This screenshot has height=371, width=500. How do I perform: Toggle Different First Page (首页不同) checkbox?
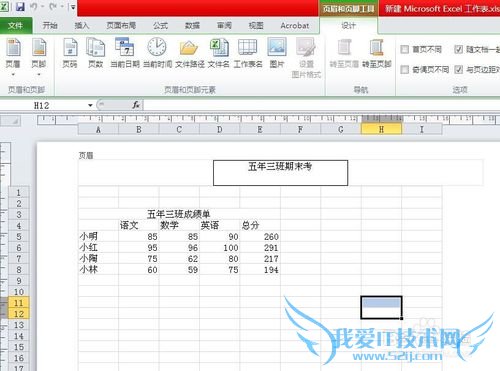(x=404, y=50)
